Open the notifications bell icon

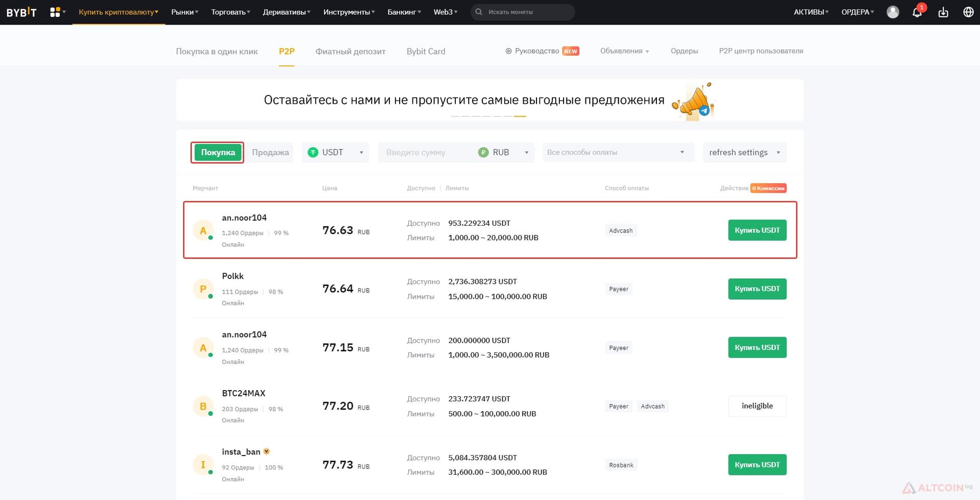click(917, 12)
